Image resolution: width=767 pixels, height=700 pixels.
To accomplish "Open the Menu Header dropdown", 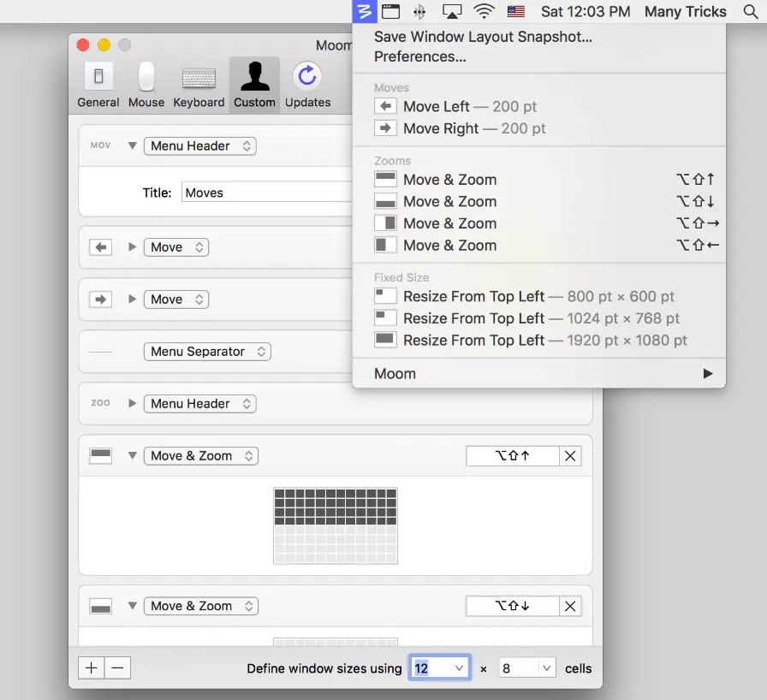I will pos(199,145).
